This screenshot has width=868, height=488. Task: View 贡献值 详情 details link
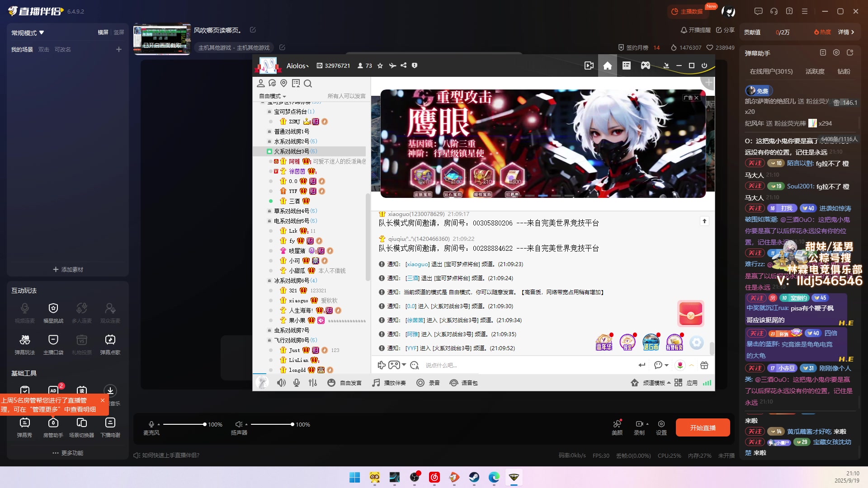(x=846, y=32)
